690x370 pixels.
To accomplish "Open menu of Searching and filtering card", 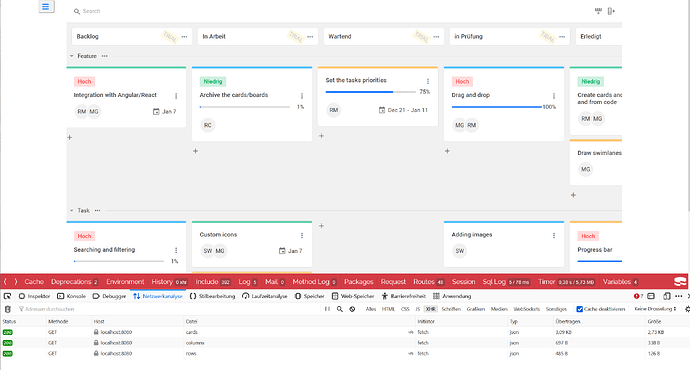I will point(176,250).
